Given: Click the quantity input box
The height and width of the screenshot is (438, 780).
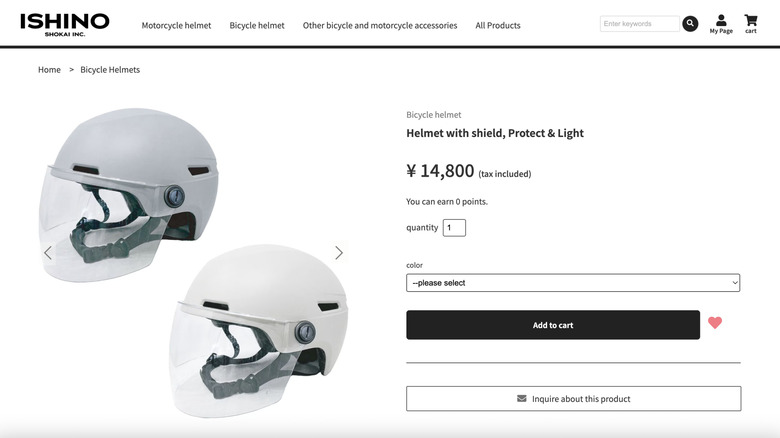Looking at the screenshot, I should (454, 227).
